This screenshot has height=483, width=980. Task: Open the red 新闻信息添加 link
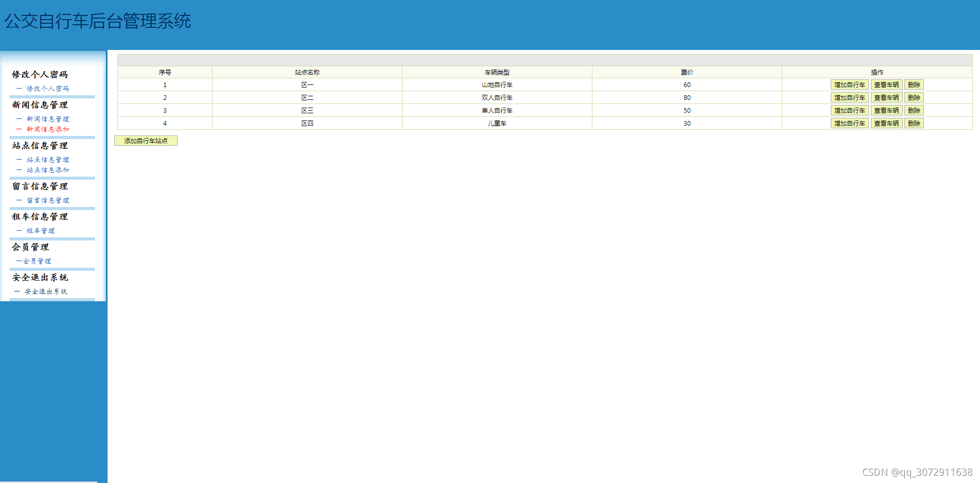click(x=48, y=129)
